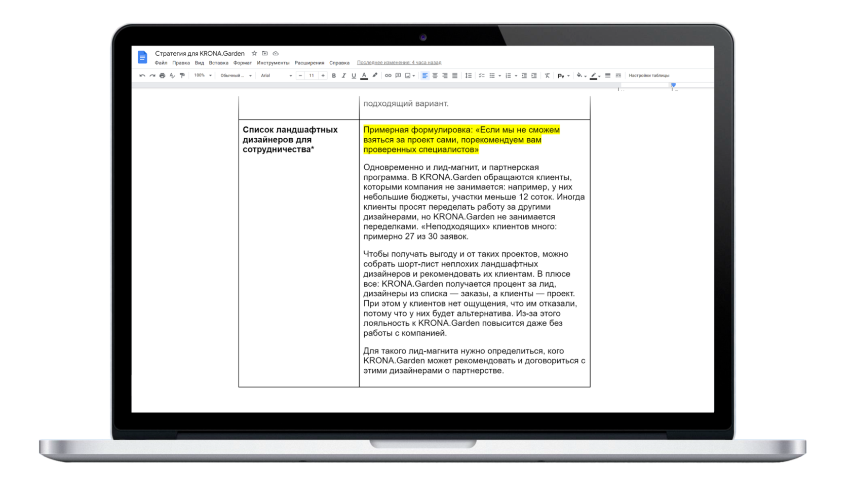Open the Инструменты menu

pyautogui.click(x=273, y=63)
